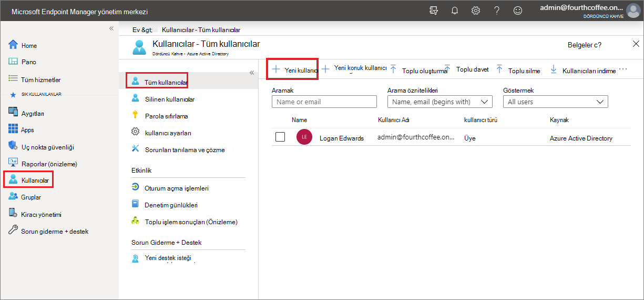Click the Pano dashboard icon

click(14, 62)
